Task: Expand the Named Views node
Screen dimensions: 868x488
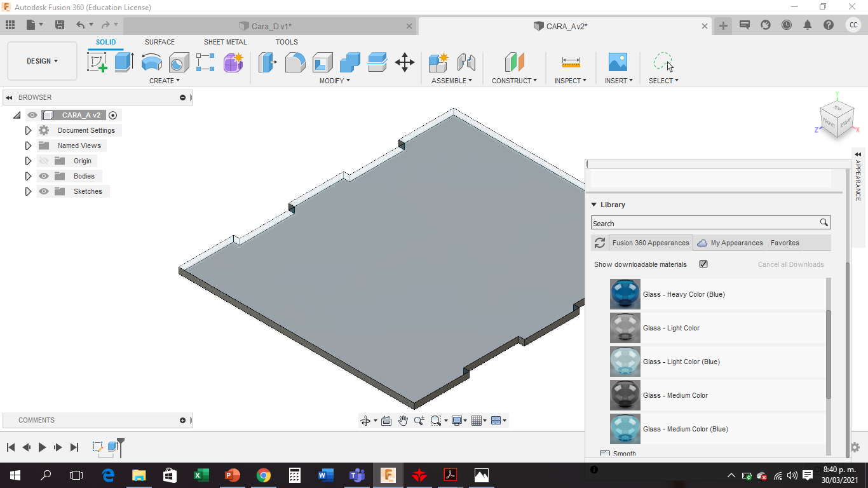Action: coord(28,146)
